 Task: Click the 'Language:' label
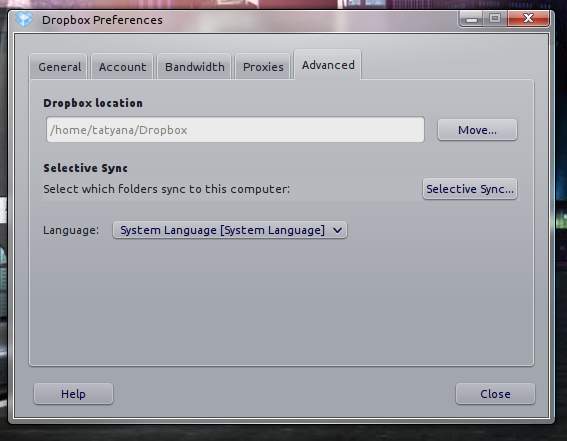click(71, 230)
